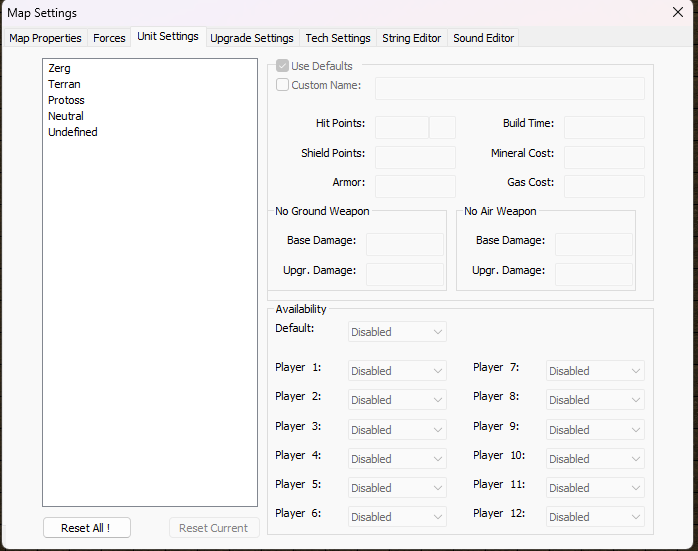This screenshot has width=698, height=551.
Task: Click the Reset Current button
Action: click(214, 528)
